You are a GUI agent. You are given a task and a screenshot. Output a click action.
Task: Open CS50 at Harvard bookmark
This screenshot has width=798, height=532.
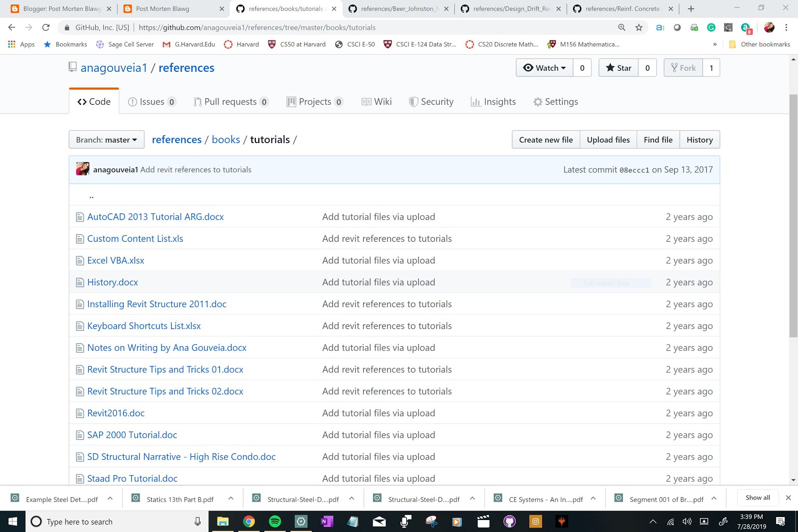(x=297, y=44)
